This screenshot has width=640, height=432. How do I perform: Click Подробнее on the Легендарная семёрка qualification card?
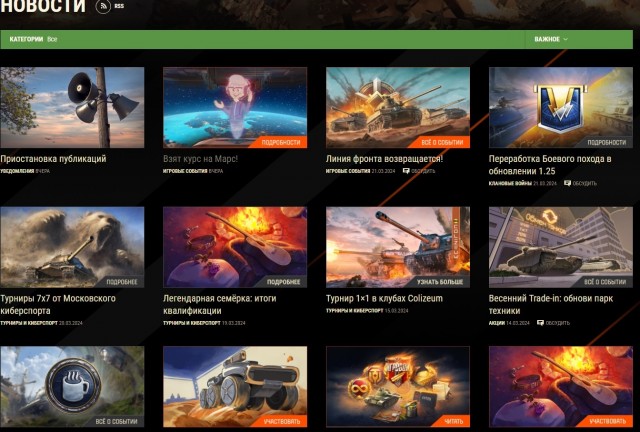click(x=283, y=282)
